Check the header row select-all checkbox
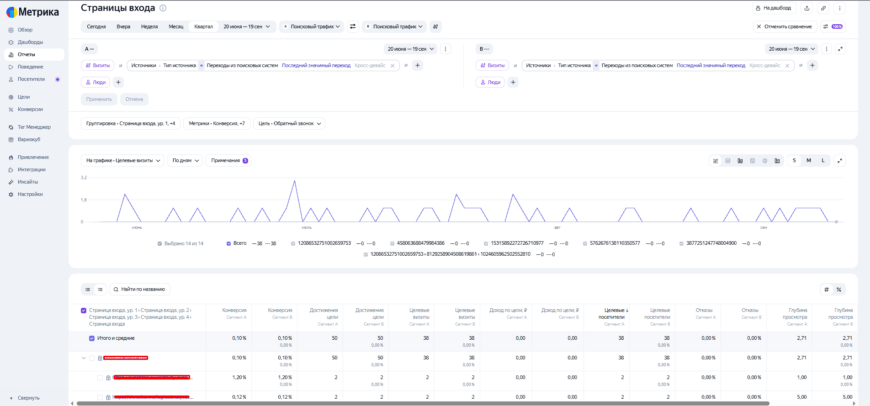Image resolution: width=870 pixels, height=406 pixels. [x=84, y=311]
